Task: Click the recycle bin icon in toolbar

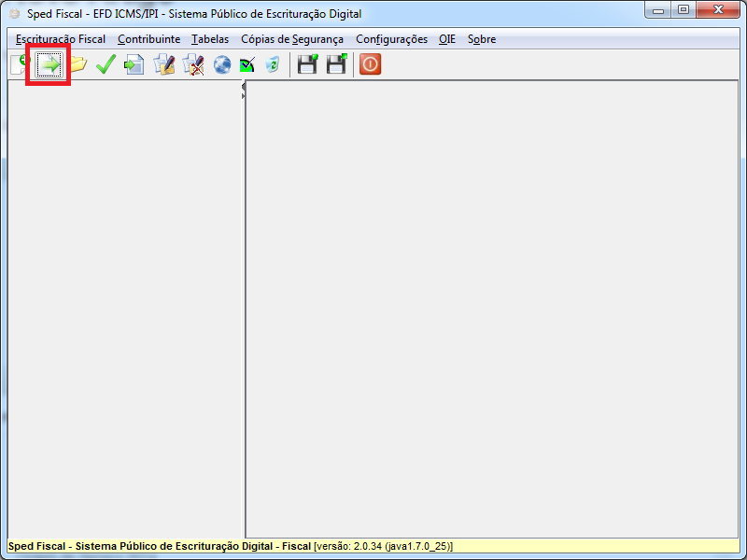Action: (x=272, y=65)
